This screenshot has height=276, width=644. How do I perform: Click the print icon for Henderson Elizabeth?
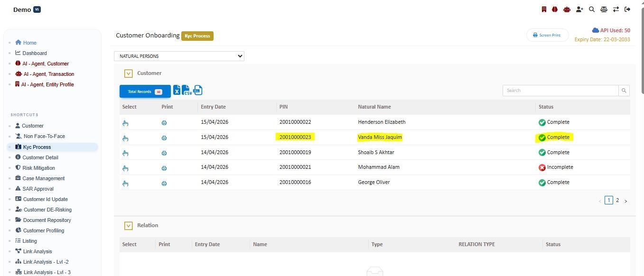click(164, 123)
